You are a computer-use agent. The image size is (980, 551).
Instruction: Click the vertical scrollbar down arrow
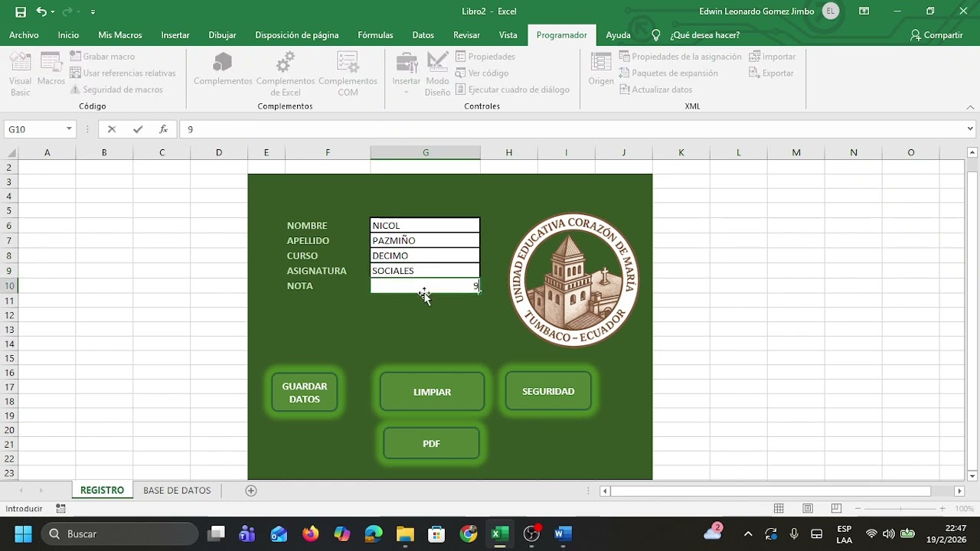coord(972,476)
